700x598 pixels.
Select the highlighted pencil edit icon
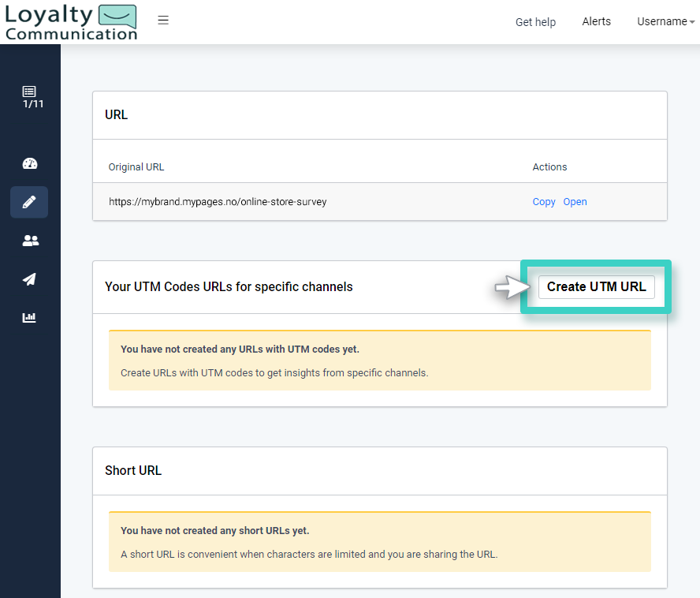28,202
